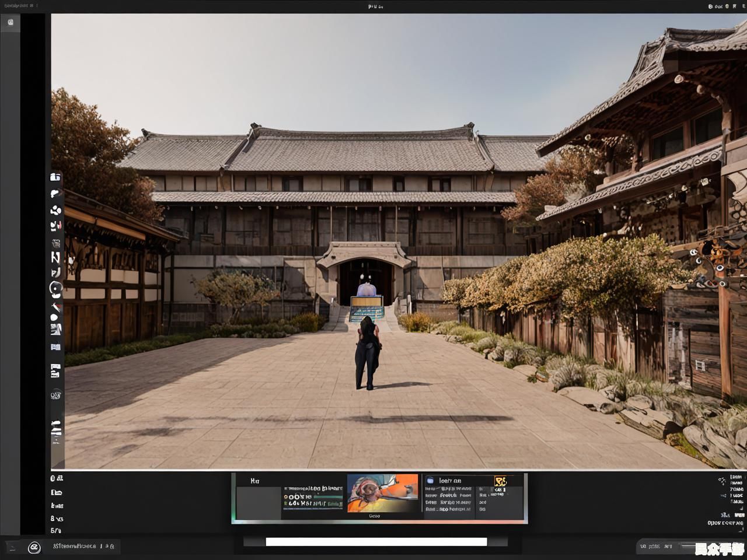The width and height of the screenshot is (747, 560).
Task: Click the status text in bottom-left bar
Action: point(74,547)
